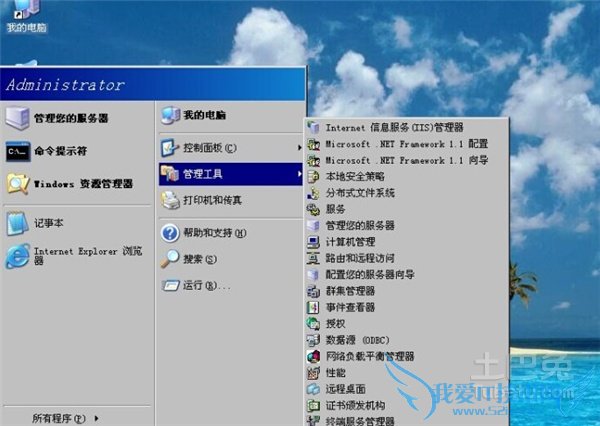This screenshot has height=426, width=600.
Task: Click the 远程桌面 icon
Action: (313, 389)
